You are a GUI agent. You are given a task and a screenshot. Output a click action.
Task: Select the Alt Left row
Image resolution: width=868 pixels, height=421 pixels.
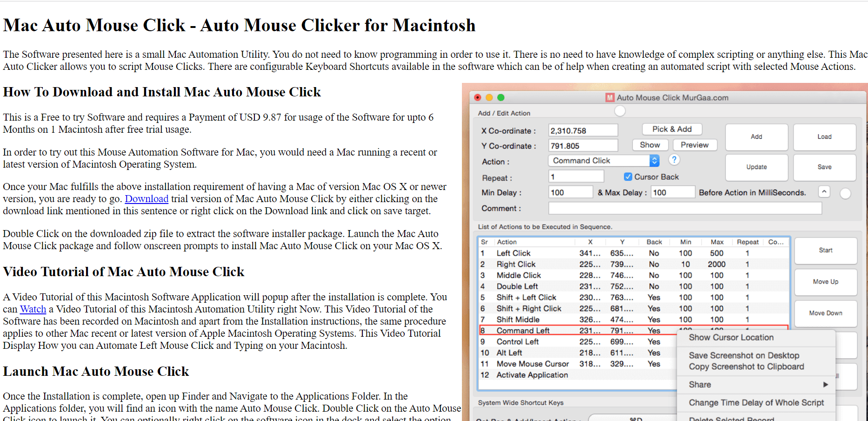(578, 353)
